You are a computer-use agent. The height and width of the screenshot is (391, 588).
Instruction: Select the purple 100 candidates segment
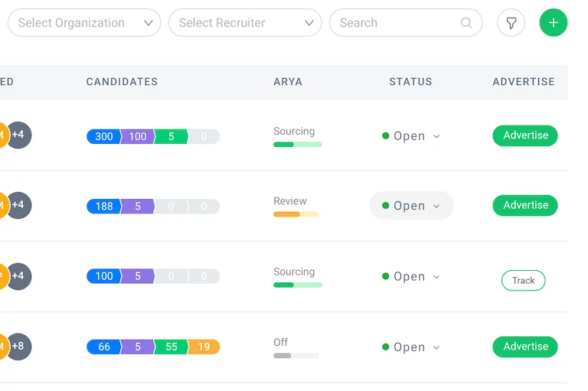click(138, 136)
